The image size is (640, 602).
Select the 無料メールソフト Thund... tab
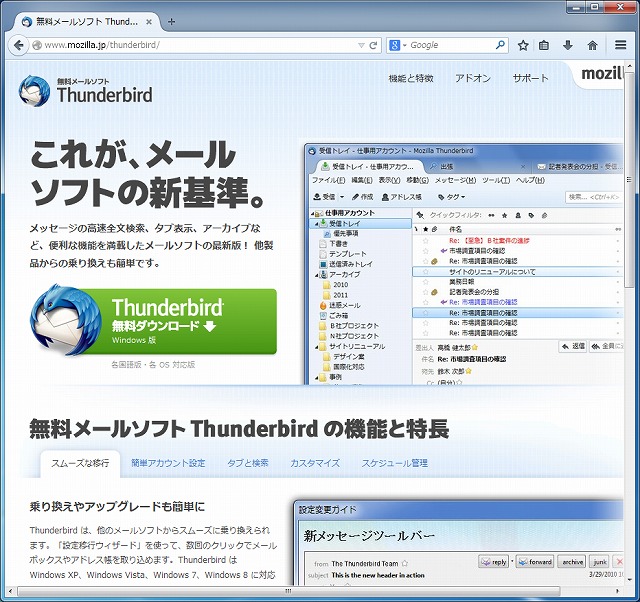point(87,22)
